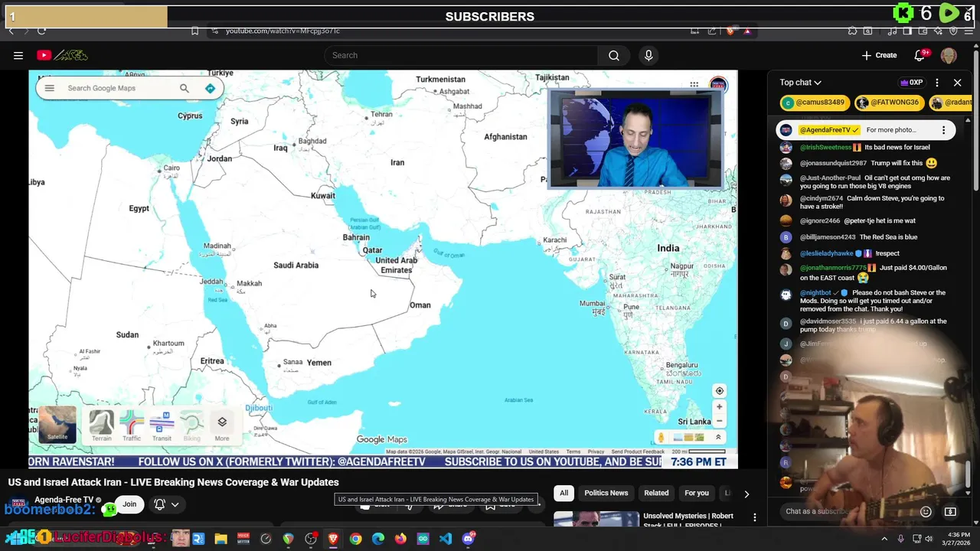Screen dimensions: 980x551
Task: Enable Terrain map layer
Action: coord(101,426)
